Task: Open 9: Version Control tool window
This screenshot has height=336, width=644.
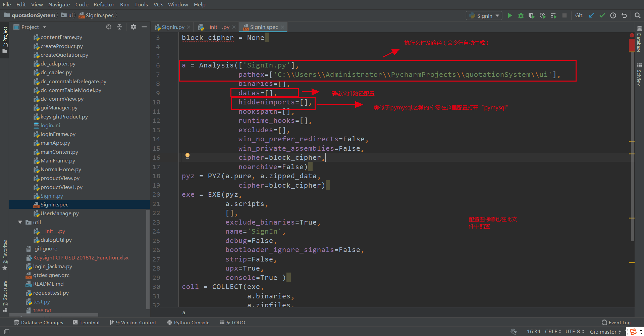Action: [x=133, y=323]
